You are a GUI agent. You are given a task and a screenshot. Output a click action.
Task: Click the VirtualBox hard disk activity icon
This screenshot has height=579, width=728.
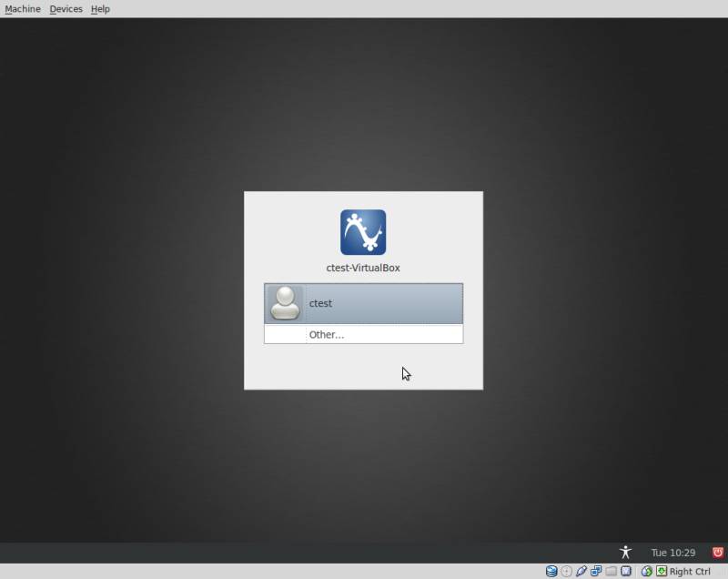tap(551, 571)
